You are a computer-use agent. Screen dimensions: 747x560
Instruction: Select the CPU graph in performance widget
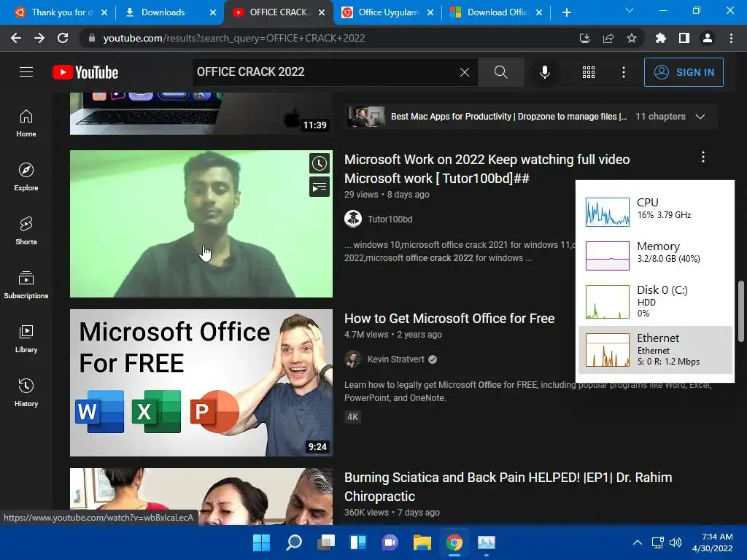[608, 212]
